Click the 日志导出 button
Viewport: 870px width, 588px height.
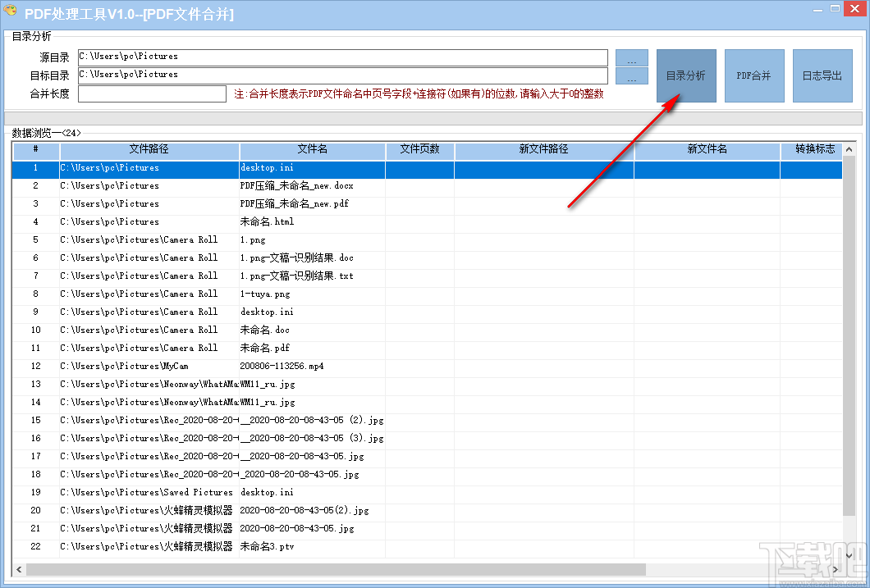pos(822,76)
